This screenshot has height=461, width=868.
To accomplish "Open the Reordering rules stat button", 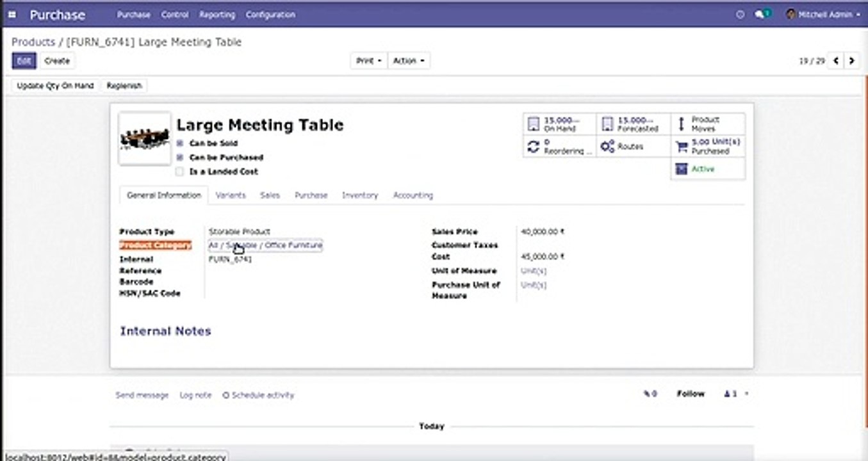I will pyautogui.click(x=559, y=147).
